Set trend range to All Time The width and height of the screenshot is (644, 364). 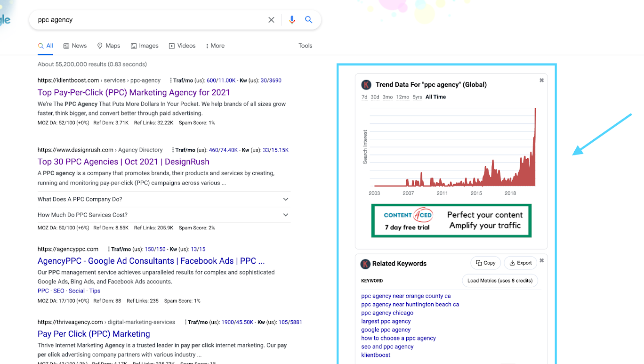coord(435,97)
